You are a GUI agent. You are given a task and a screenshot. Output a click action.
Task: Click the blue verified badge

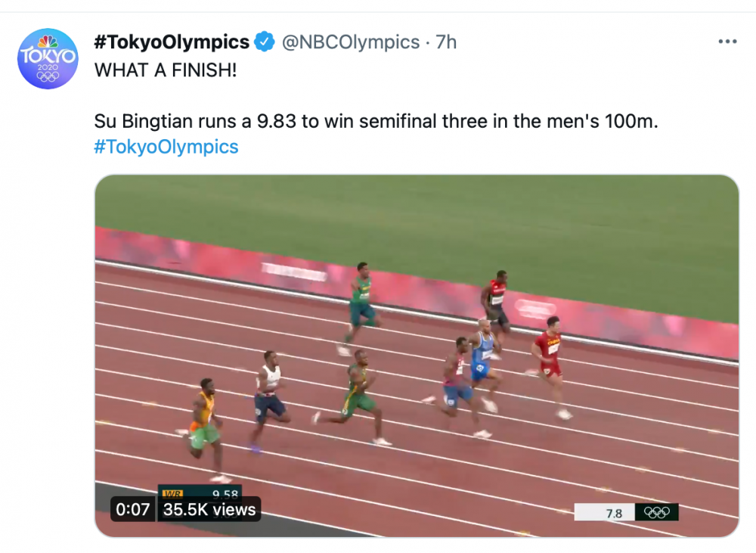pyautogui.click(x=264, y=42)
